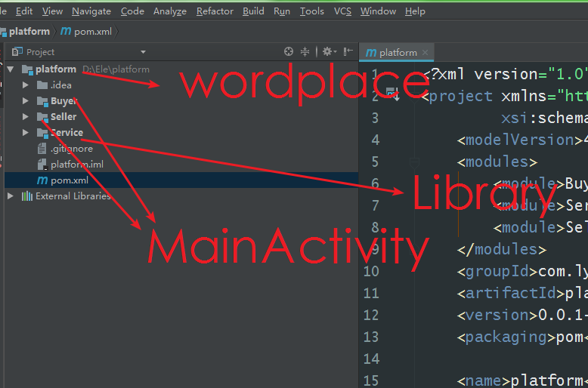
Task: Open the Window menu
Action: coord(378,11)
